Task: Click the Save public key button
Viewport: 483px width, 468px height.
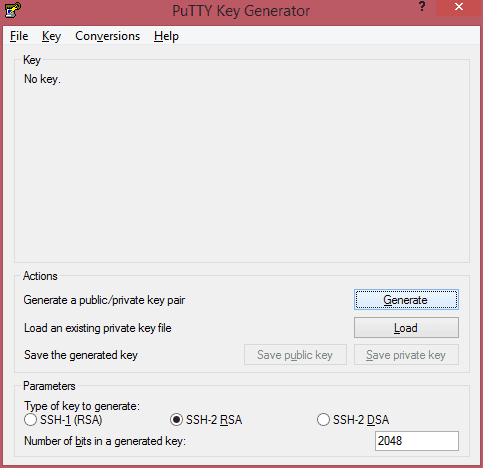Action: point(295,355)
